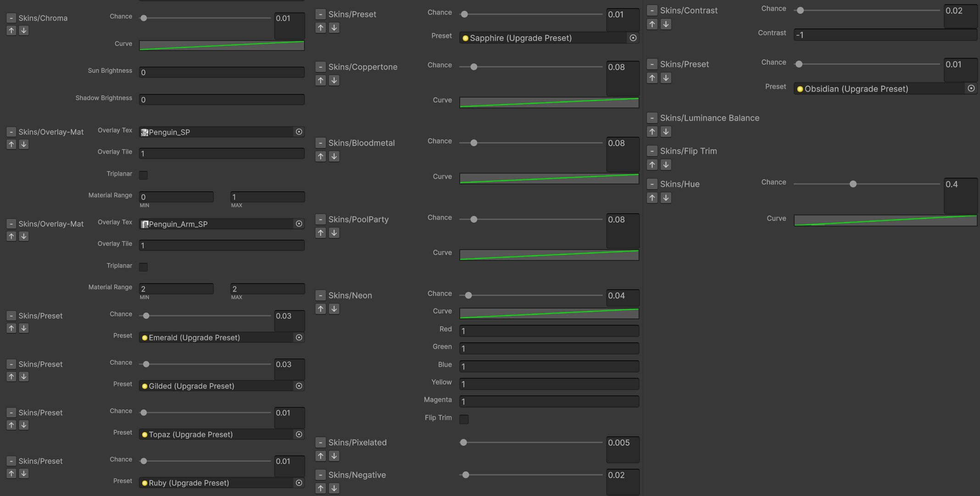Move Skins/Hue entry down
The height and width of the screenshot is (496, 980).
[x=666, y=197]
